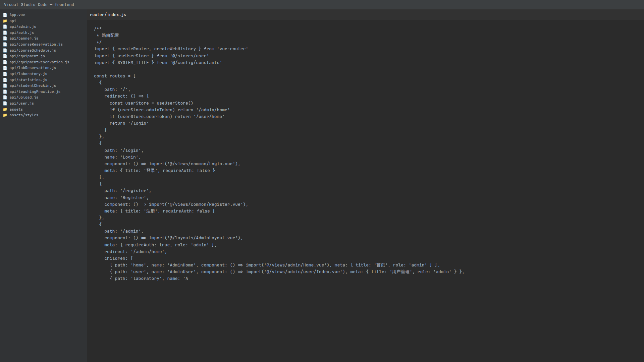
Task: Click the file icon beside App.vue
Action: [x=5, y=15]
